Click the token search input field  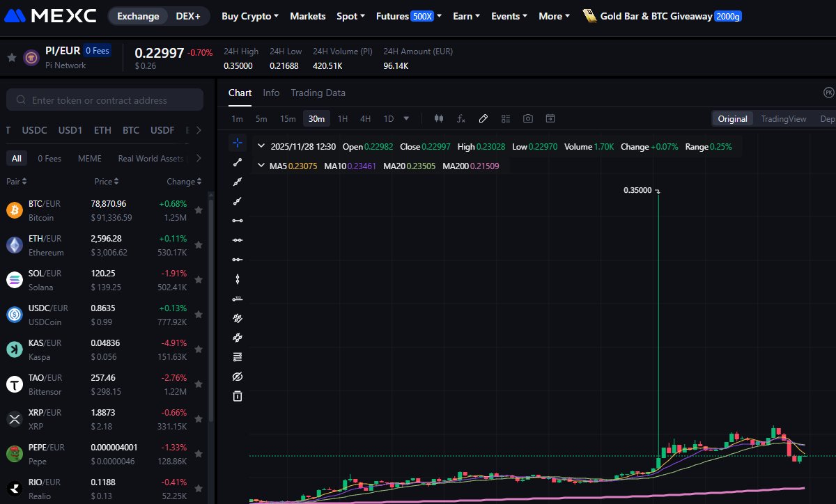pos(104,100)
